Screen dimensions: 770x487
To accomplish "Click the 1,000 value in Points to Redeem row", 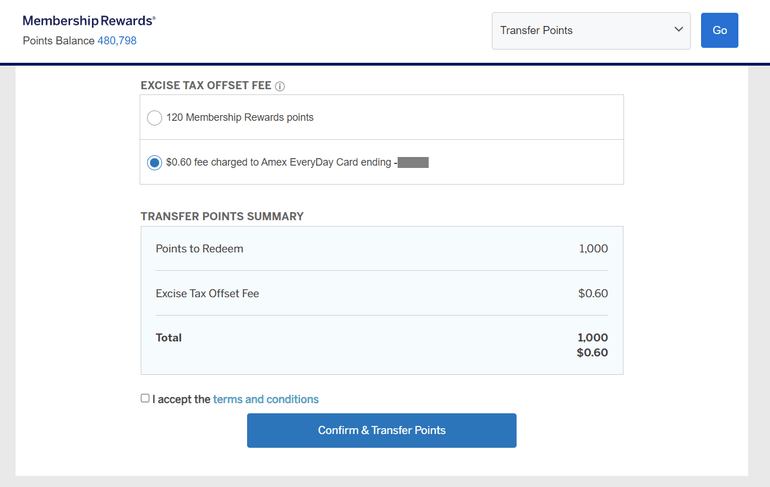I will click(x=593, y=249).
